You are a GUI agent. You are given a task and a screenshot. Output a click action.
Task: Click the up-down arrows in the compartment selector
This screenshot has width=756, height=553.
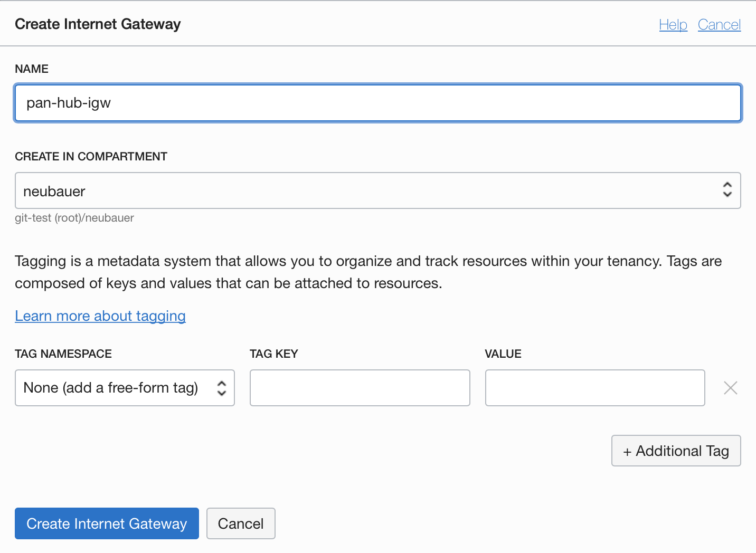point(727,190)
